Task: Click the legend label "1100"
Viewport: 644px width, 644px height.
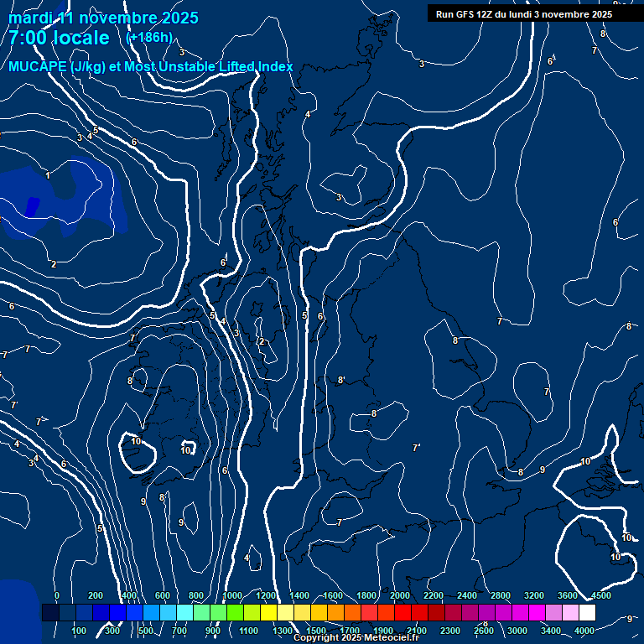Action: [x=248, y=631]
